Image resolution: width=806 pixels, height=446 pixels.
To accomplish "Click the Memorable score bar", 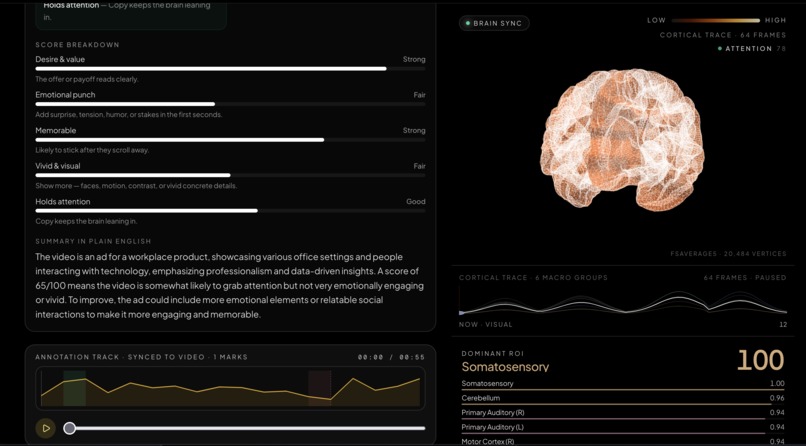I will (x=230, y=140).
